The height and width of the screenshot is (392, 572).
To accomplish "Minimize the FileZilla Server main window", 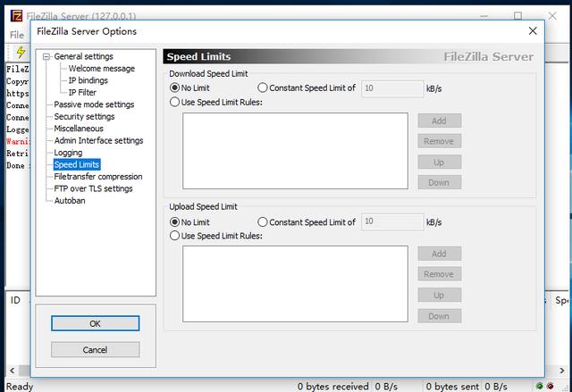I will coord(484,16).
